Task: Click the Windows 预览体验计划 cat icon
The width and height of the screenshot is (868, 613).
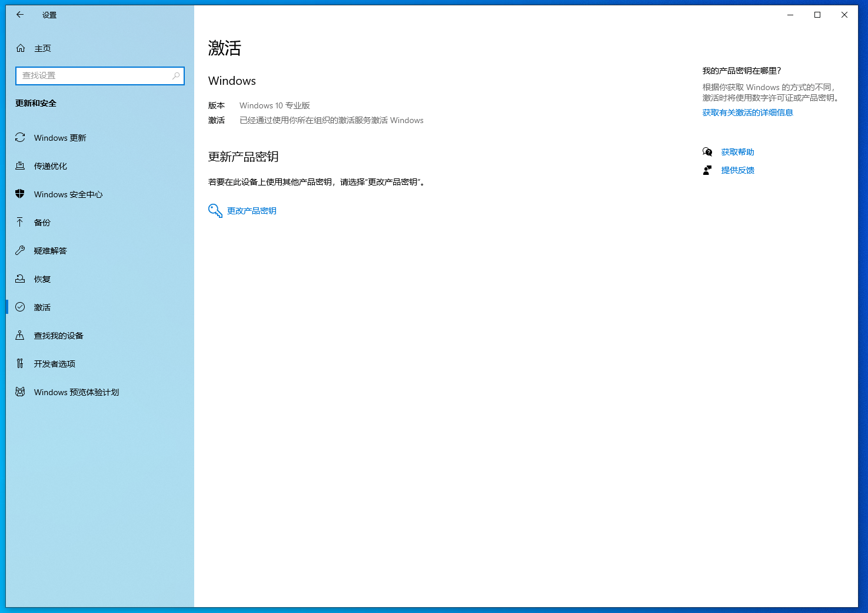Action: [x=20, y=392]
